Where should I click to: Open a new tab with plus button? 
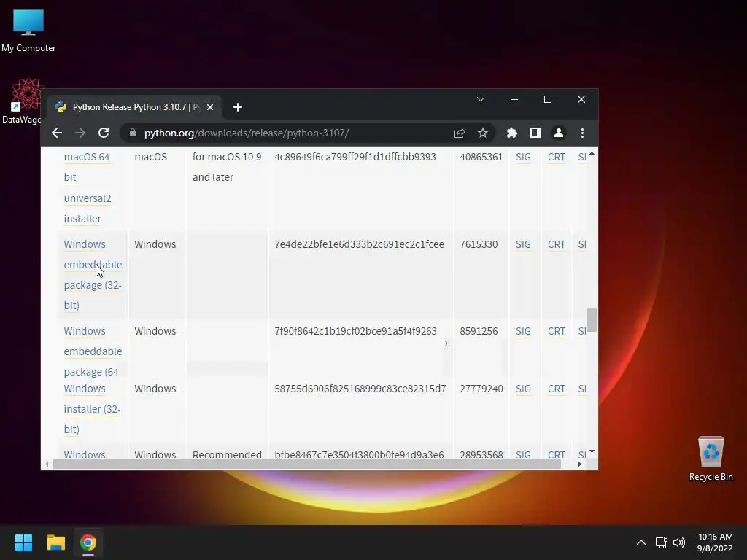pyautogui.click(x=238, y=107)
